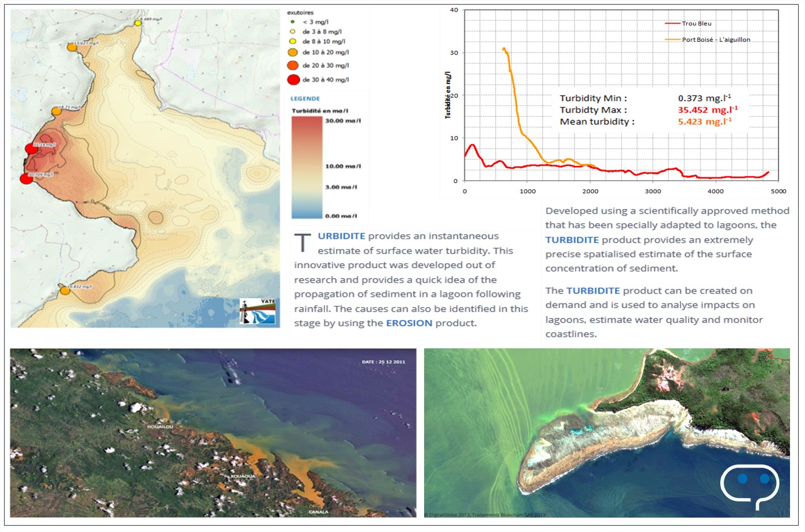Click the x-axis value '1000'
Image resolution: width=805 pixels, height=532 pixels.
528,191
